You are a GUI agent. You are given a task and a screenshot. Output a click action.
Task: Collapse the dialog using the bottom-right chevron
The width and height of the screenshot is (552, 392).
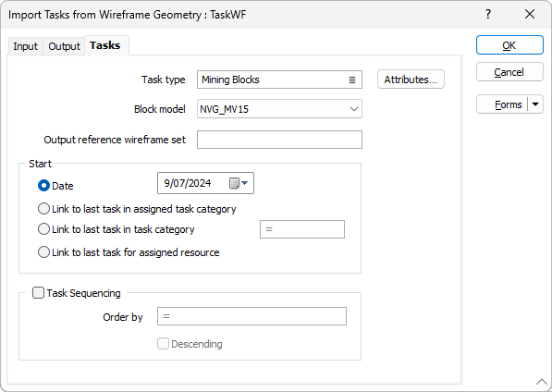(542, 382)
